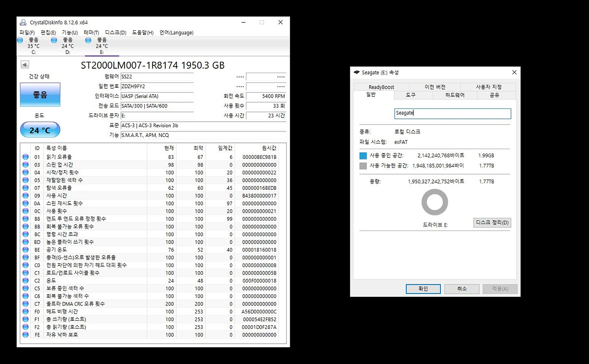Select drive E: status orb
The image size is (589, 364).
click(x=88, y=40)
